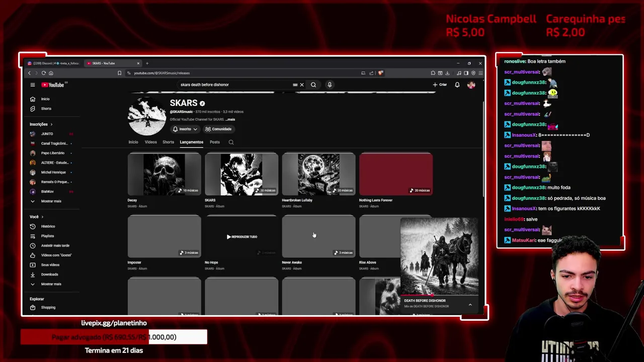
Task: Switch to the Vídeos channel tab
Action: (151, 142)
